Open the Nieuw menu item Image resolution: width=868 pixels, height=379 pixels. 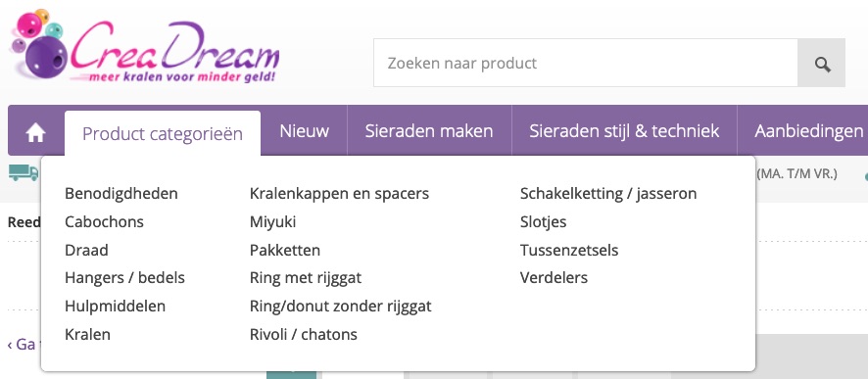(x=304, y=131)
